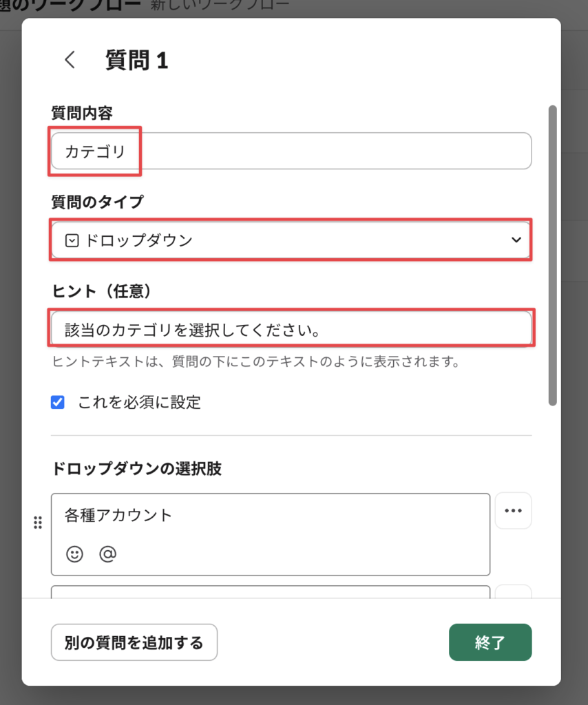Click the green 終了 button
588x705 pixels.
pos(490,642)
